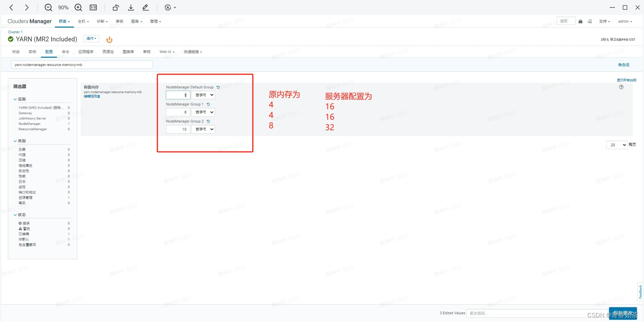This screenshot has width=644, height=322.
Task: Open unit dropdown for NodeManager Group 1
Action: click(203, 112)
